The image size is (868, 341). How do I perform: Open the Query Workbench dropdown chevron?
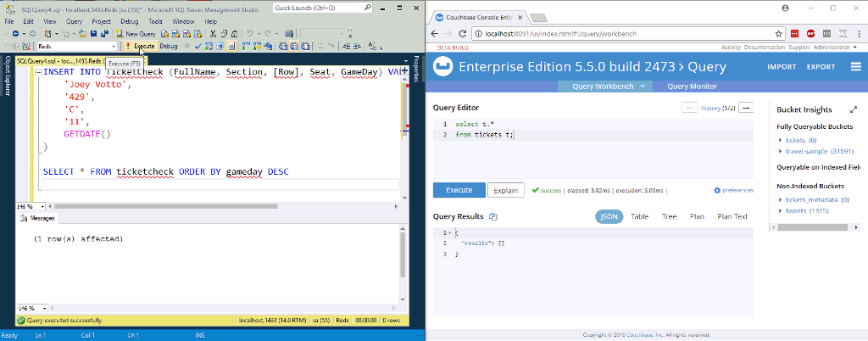click(x=643, y=87)
